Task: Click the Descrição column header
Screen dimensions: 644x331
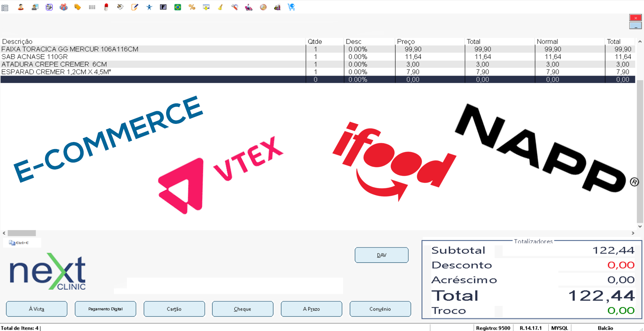Action: (x=153, y=42)
